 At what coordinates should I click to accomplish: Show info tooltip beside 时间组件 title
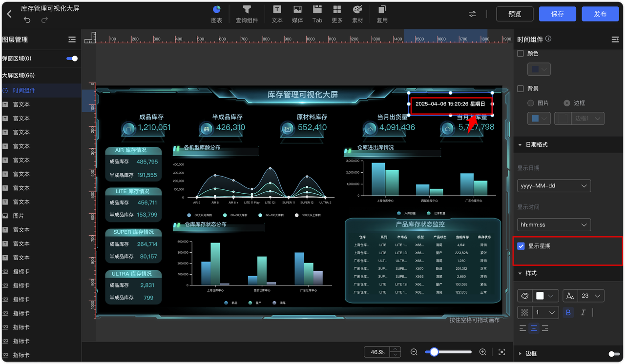(548, 39)
